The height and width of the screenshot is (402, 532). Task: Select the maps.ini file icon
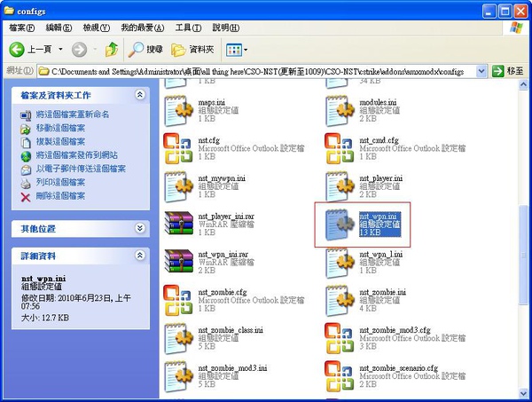(178, 111)
